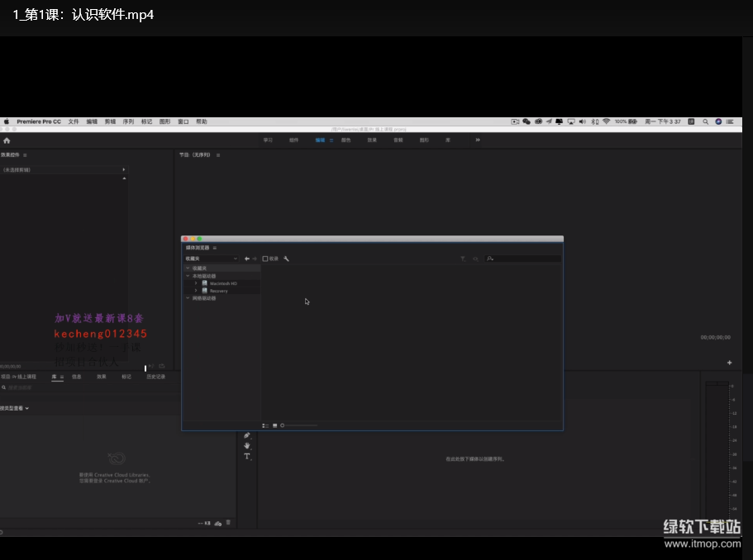753x560 pixels.
Task: Select the Hand tool
Action: pos(247,446)
